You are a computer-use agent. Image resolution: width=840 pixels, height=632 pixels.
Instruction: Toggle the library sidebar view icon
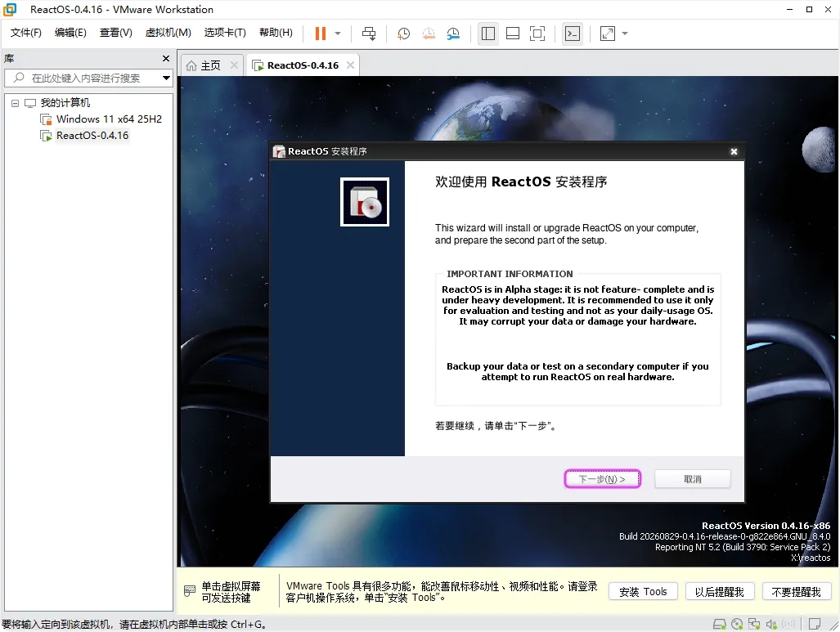pyautogui.click(x=488, y=34)
